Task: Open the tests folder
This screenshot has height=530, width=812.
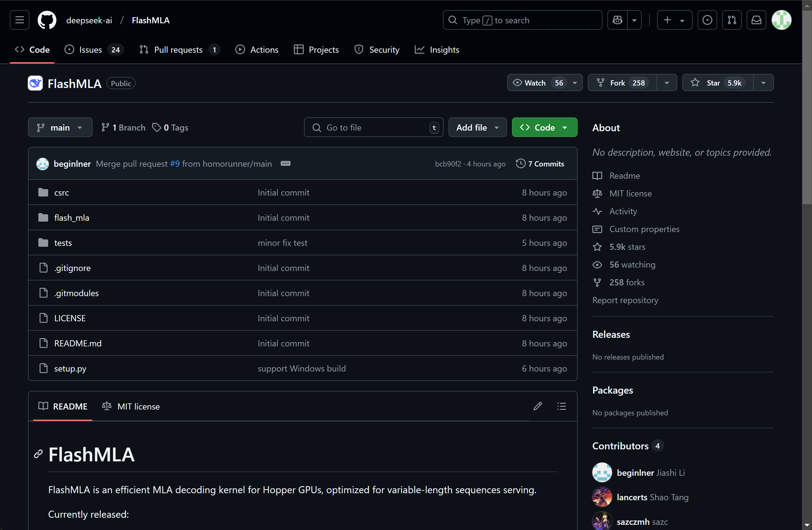Action: pyautogui.click(x=63, y=243)
